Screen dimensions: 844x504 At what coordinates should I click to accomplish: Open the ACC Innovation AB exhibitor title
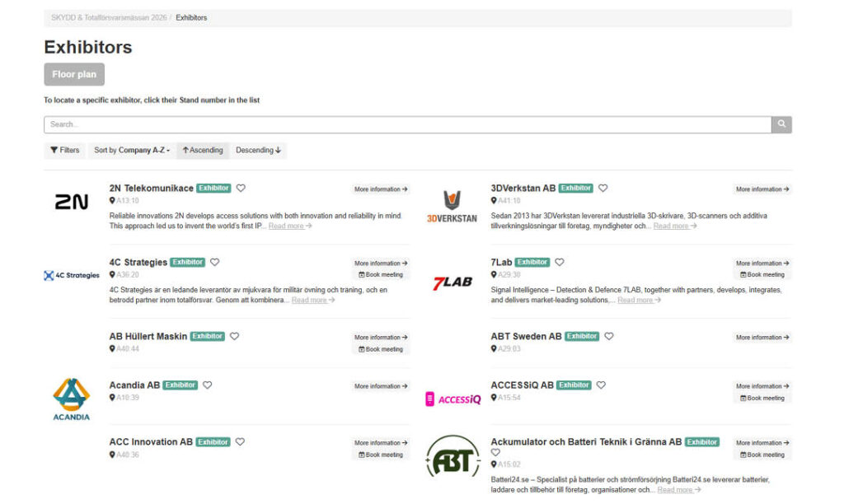(x=151, y=442)
